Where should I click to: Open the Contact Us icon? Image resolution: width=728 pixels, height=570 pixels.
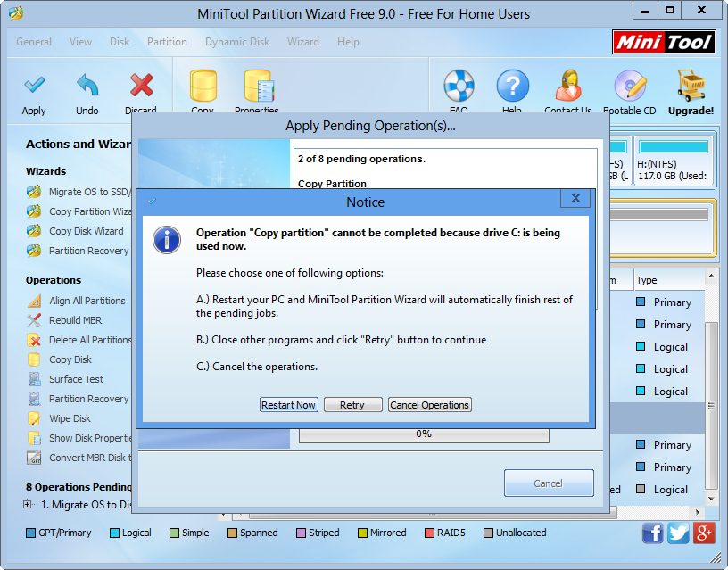(x=568, y=86)
